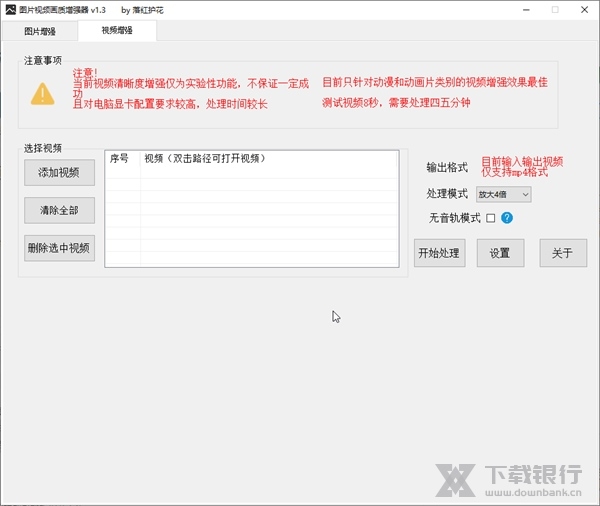This screenshot has width=600, height=506.
Task: Expand the 处理模式 放大4倍 dropdown
Action: click(x=504, y=194)
